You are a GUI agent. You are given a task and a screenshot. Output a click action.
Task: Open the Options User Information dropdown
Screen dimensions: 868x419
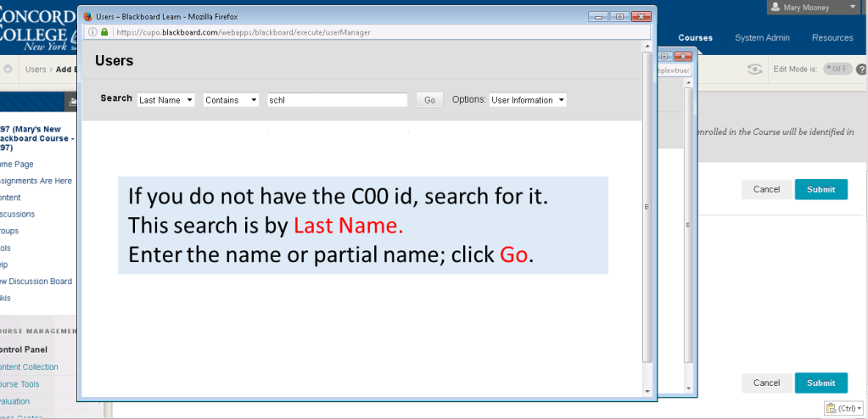[528, 100]
